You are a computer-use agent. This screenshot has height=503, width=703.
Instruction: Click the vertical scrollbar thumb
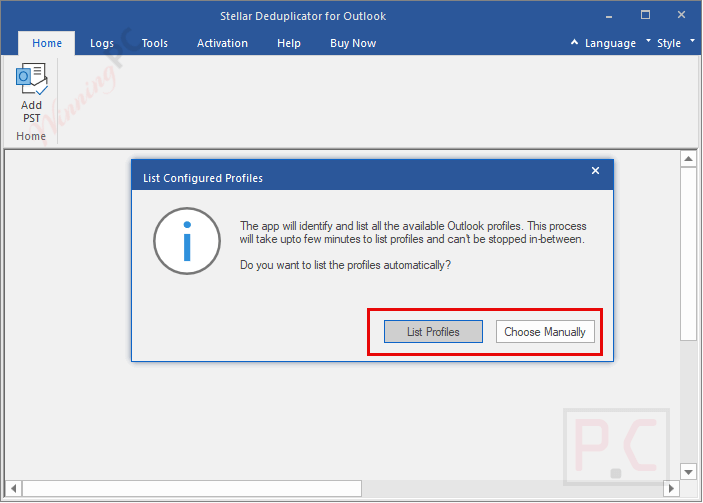pyautogui.click(x=688, y=254)
